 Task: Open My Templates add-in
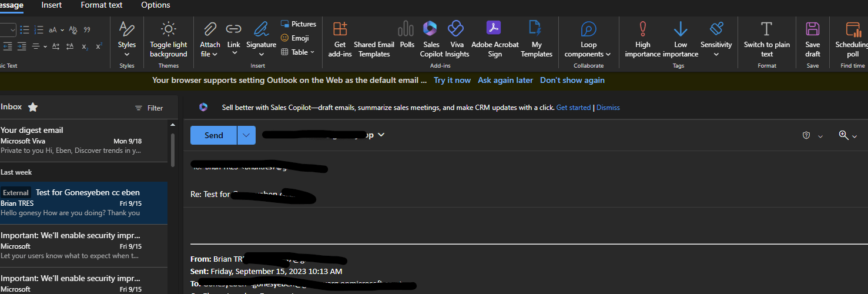(x=537, y=39)
